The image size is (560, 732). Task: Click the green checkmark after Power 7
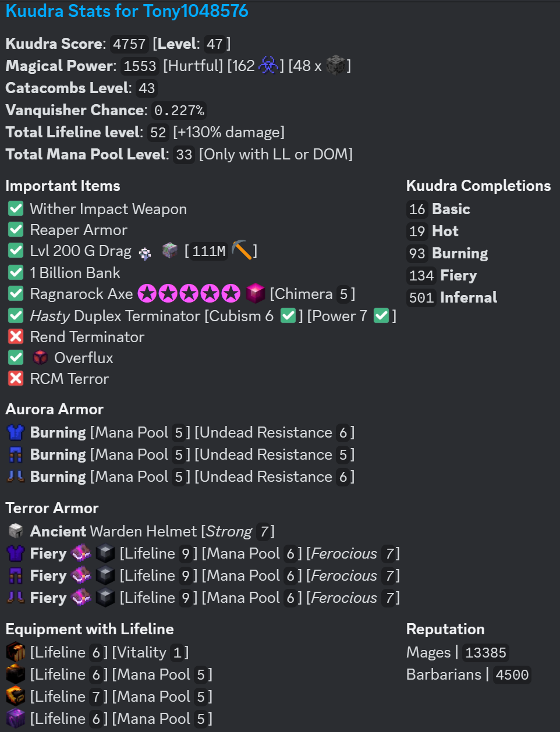pyautogui.click(x=381, y=315)
